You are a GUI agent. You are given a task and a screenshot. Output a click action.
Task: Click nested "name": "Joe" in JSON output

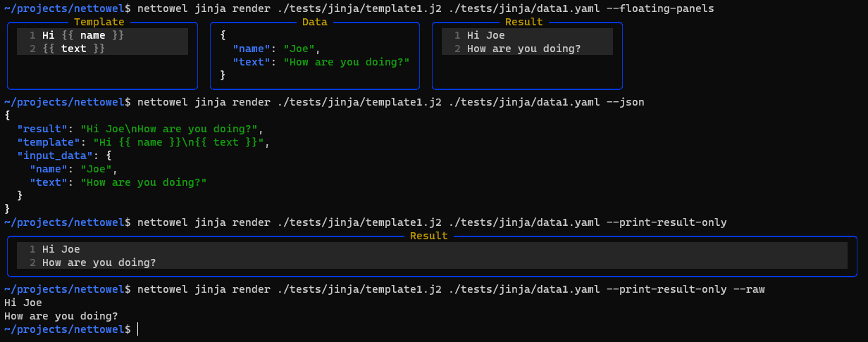pos(73,169)
